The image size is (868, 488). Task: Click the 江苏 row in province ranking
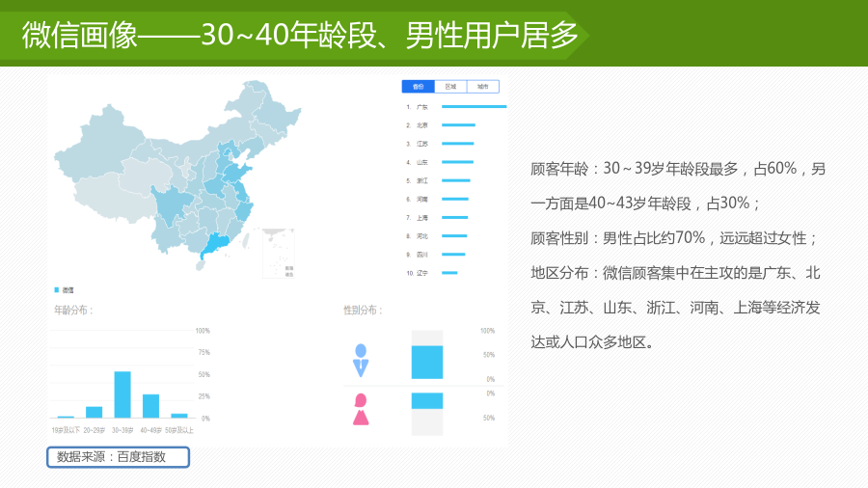coord(440,144)
